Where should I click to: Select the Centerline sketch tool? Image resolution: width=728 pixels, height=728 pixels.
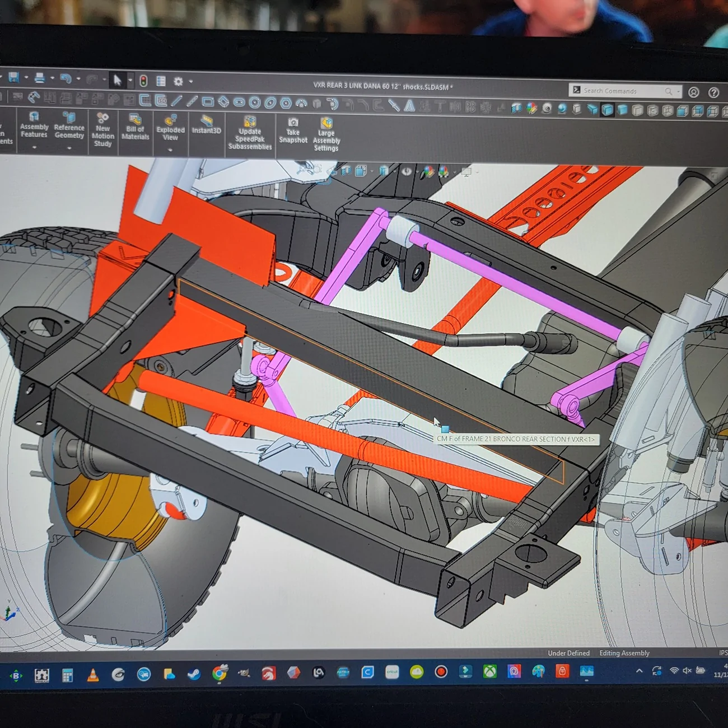click(x=192, y=101)
